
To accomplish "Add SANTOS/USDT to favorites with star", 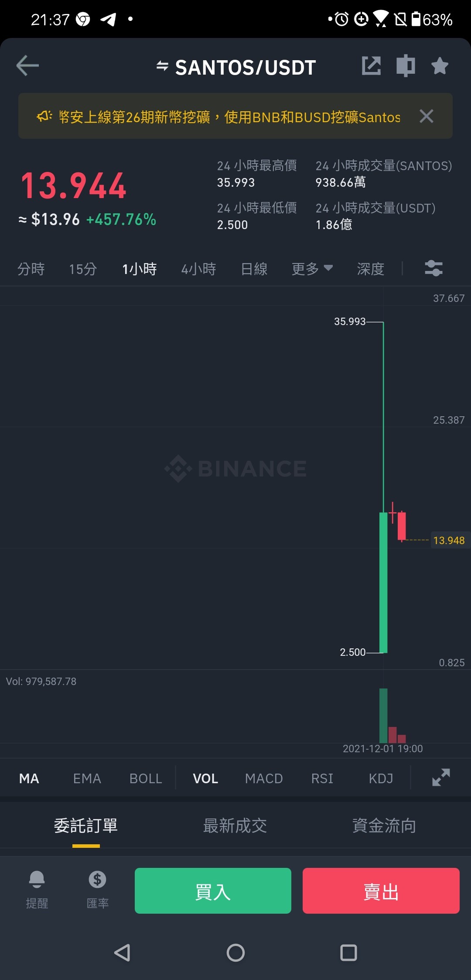I will point(440,66).
